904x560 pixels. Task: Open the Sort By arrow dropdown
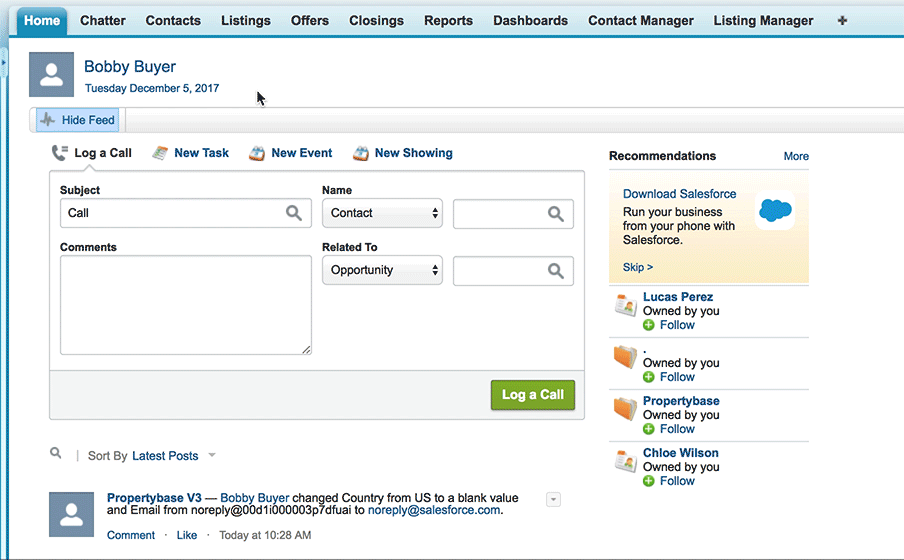point(212,455)
